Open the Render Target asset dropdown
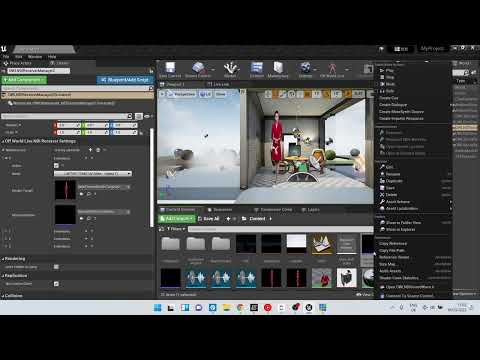480x360 pixels. pyautogui.click(x=104, y=187)
